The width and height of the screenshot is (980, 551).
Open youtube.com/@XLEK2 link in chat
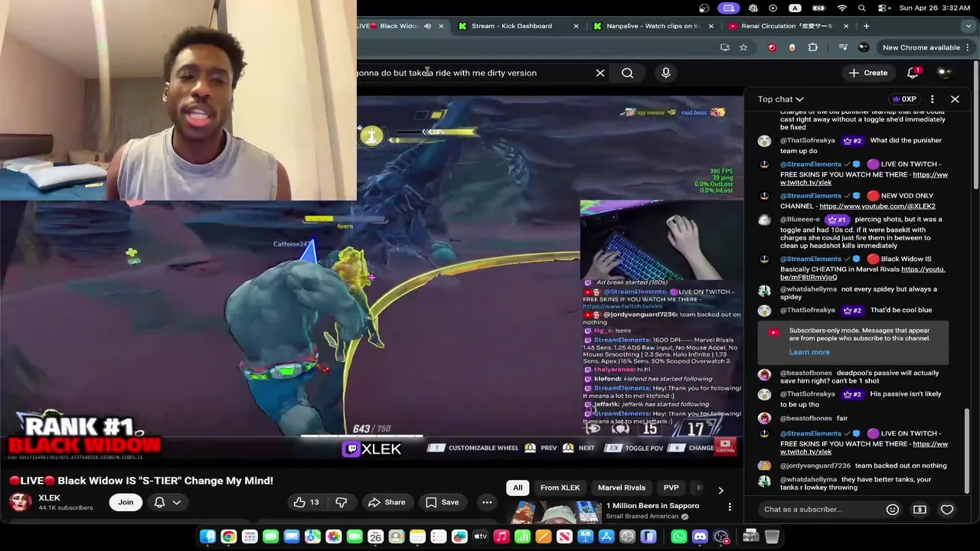tap(877, 207)
